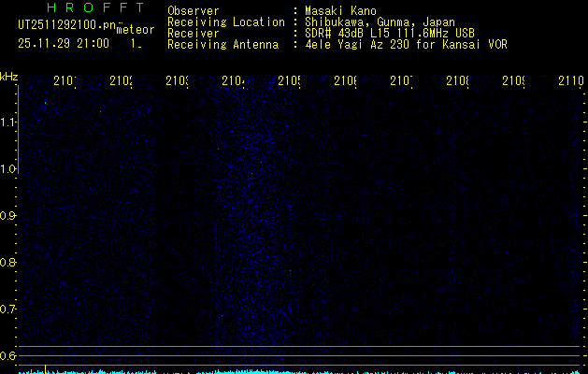This screenshot has width=588, height=374.
Task: Select the file name UT2511292100.pn
Action: click(x=67, y=25)
